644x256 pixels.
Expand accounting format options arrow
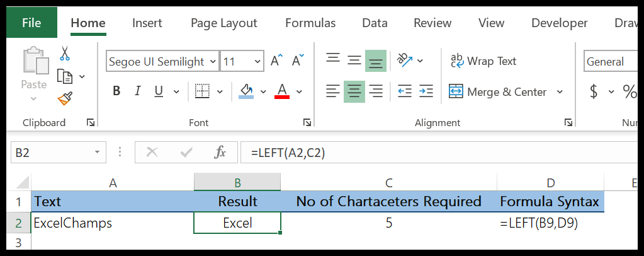tap(611, 91)
